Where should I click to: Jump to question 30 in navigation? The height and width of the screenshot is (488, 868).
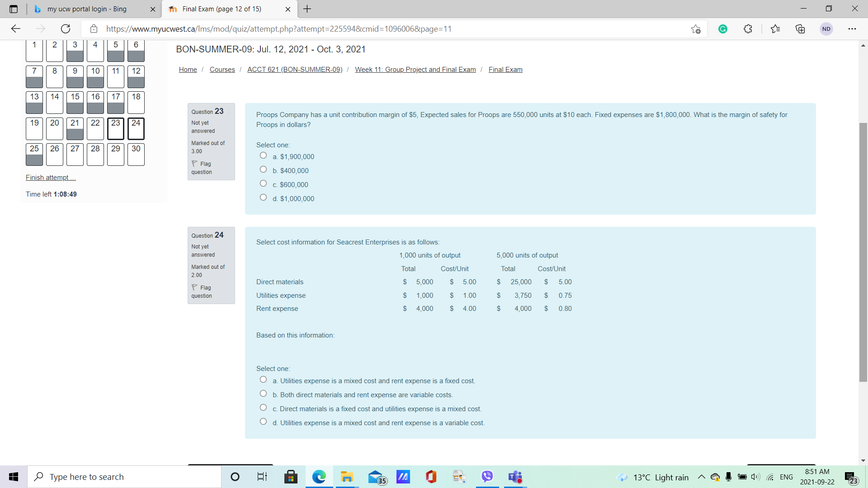pos(136,155)
